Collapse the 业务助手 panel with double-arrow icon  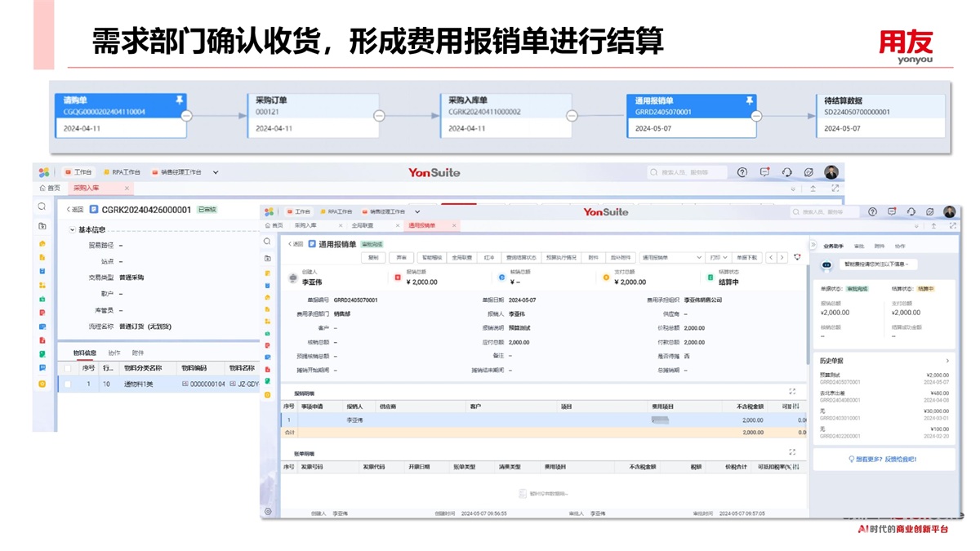pos(813,246)
